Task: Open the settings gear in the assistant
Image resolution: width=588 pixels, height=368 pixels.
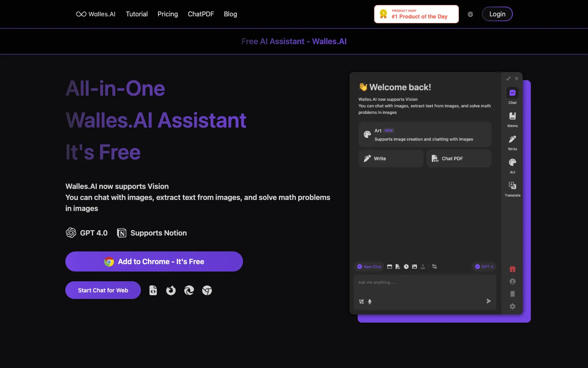Action: (x=512, y=306)
